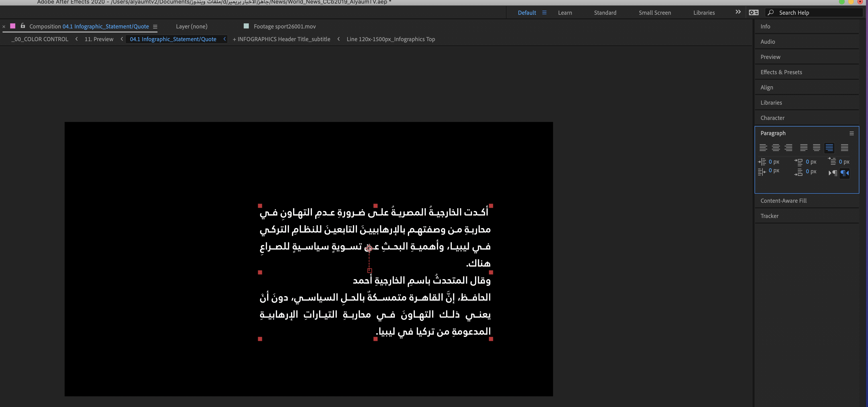Image resolution: width=868 pixels, height=407 pixels.
Task: Open the Effects & Presets panel
Action: (x=781, y=72)
